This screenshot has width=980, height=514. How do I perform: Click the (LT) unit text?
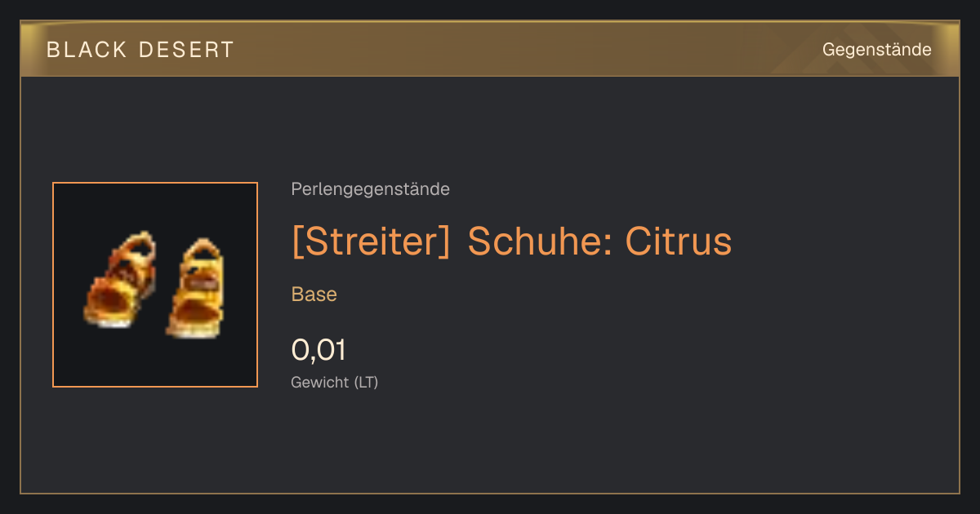click(366, 382)
